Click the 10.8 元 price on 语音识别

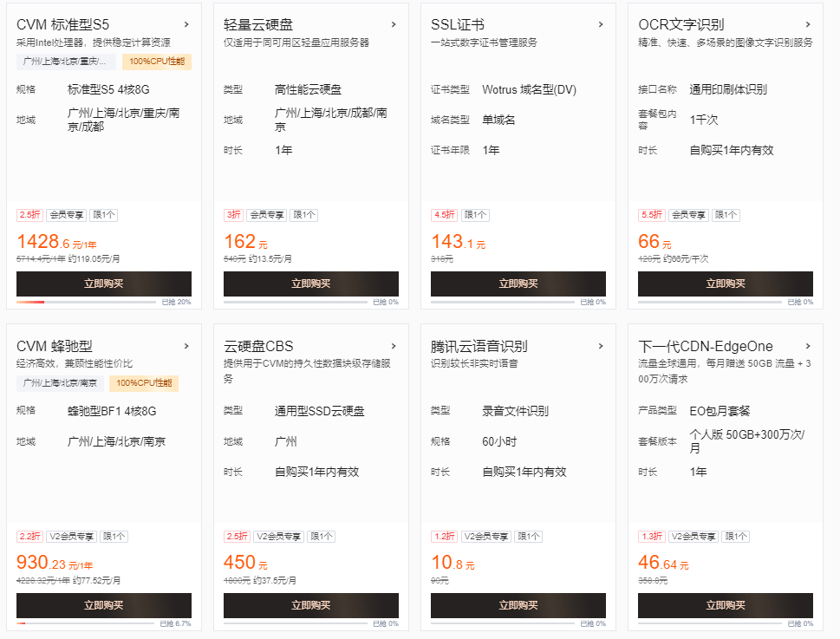click(x=453, y=563)
